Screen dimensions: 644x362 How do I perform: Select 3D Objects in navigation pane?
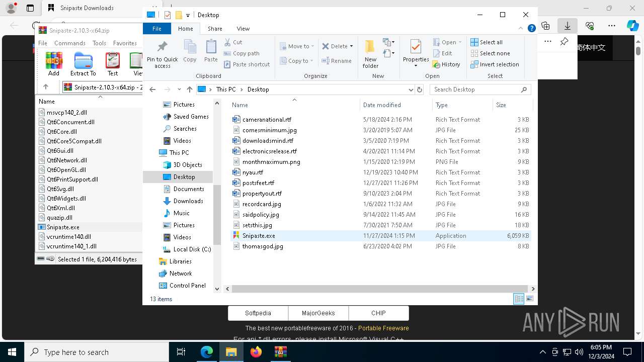click(x=188, y=165)
